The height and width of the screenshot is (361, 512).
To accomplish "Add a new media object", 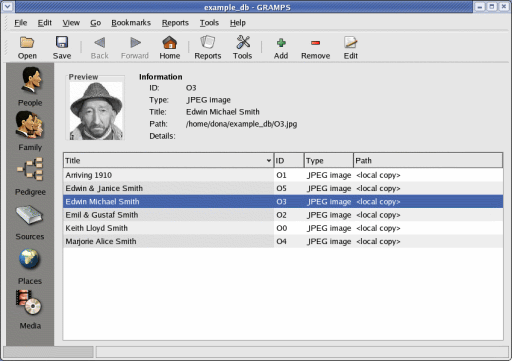I will tap(281, 48).
